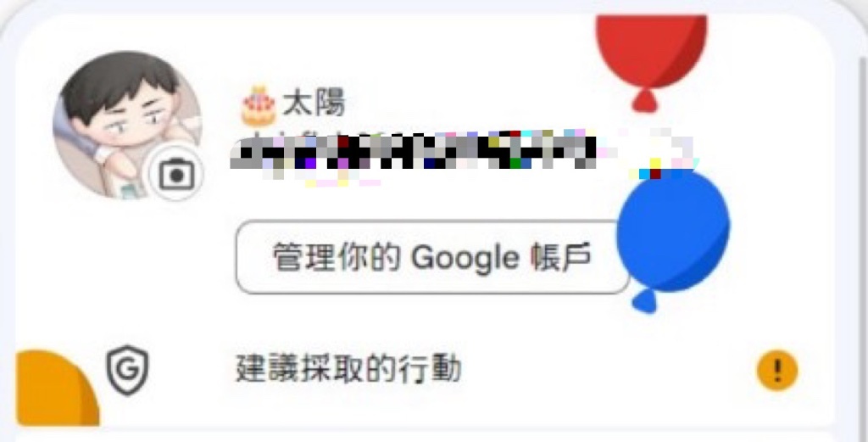Image resolution: width=868 pixels, height=442 pixels.
Task: Click the red balloon's tied knot
Action: click(x=644, y=101)
